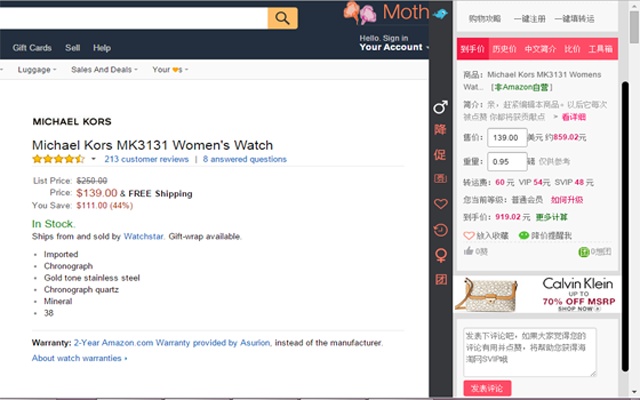Switch to the 到手价 tab
The image size is (640, 400).
click(473, 49)
